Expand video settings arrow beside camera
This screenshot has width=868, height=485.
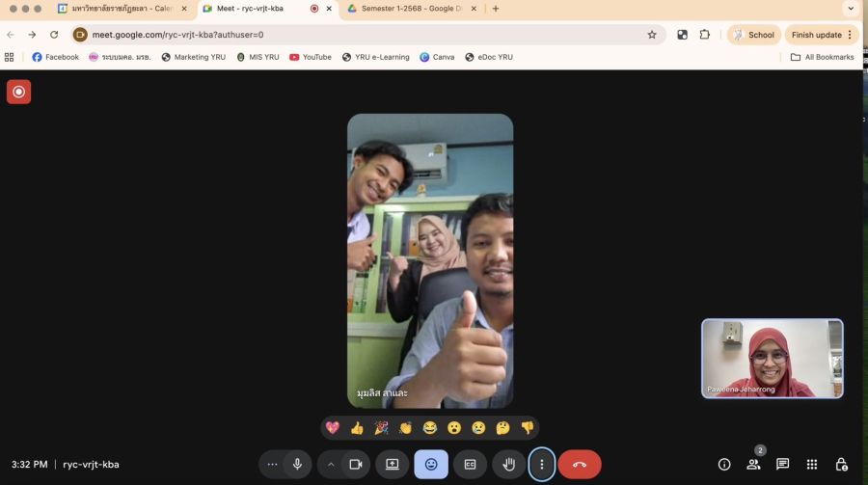[331, 464]
